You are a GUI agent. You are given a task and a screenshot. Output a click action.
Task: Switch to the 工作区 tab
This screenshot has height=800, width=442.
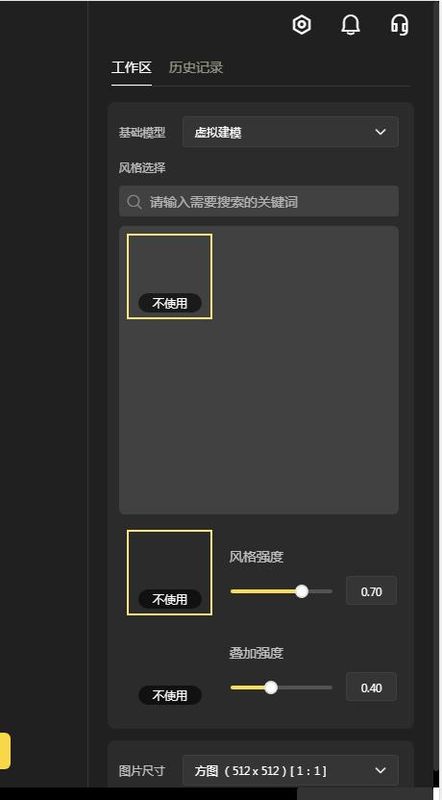coord(131,67)
